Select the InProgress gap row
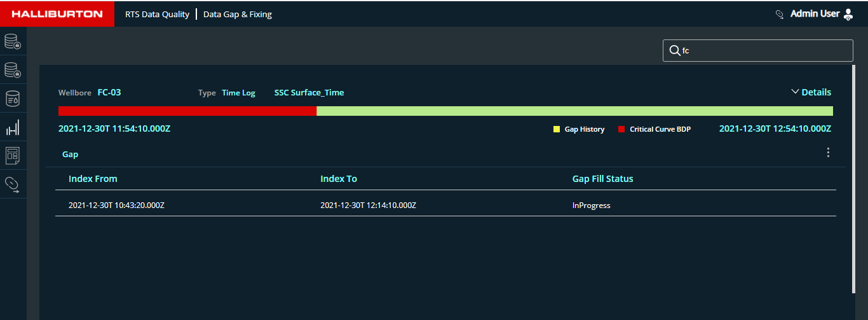Screen dimensions: 868x320 [x=445, y=205]
